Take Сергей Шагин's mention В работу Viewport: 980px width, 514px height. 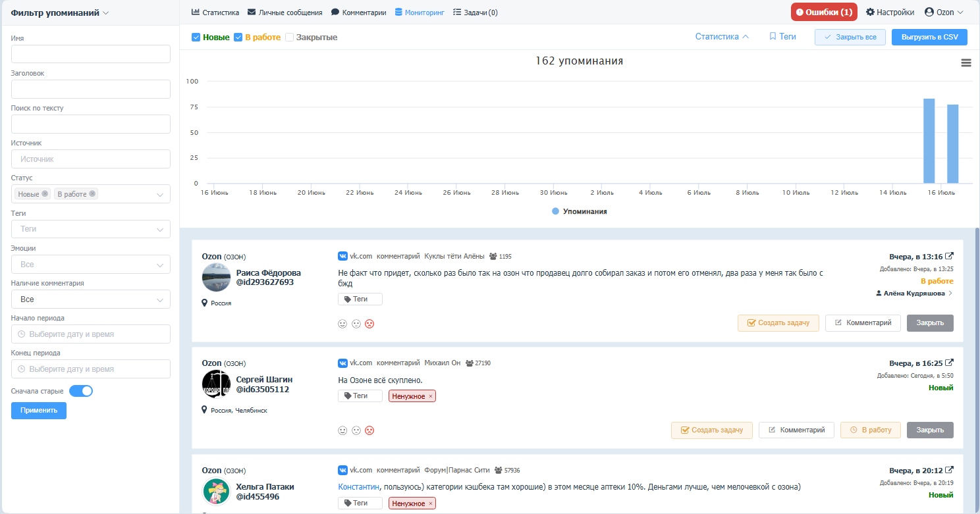871,430
